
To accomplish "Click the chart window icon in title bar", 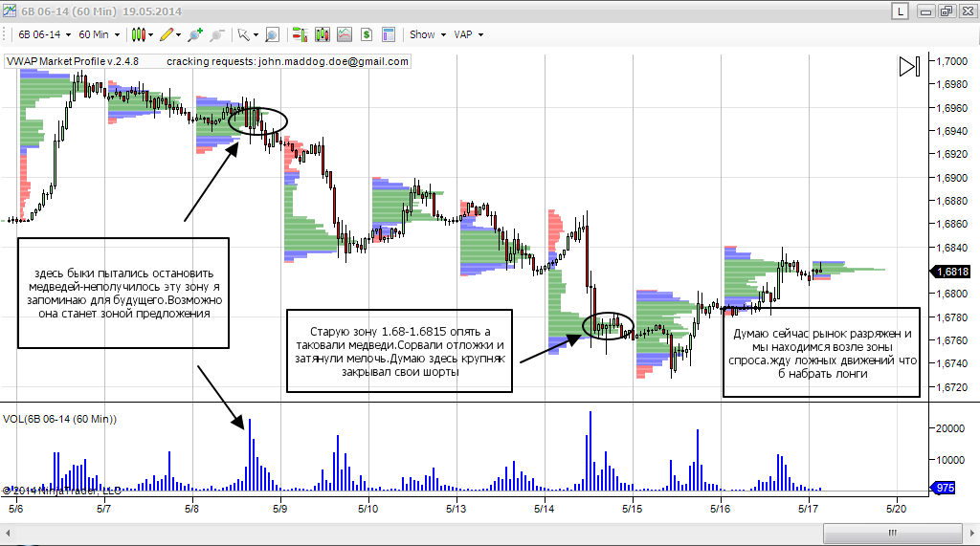I will (9, 11).
